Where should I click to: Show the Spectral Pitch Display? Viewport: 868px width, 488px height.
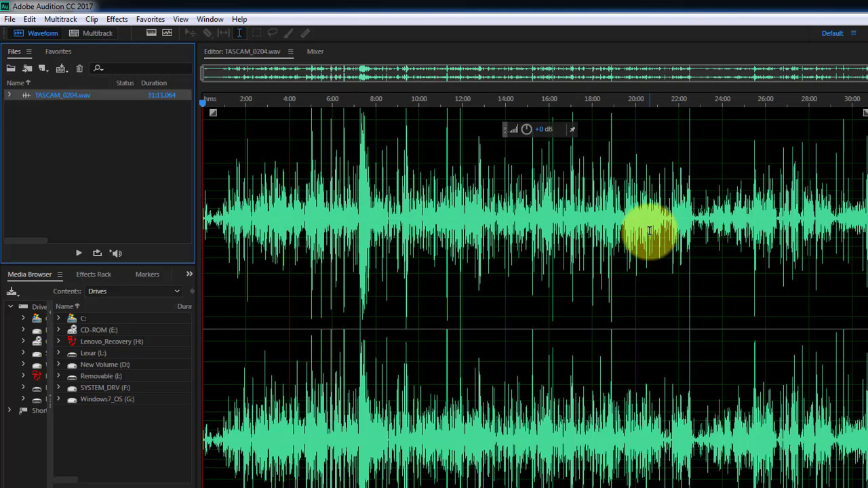pos(167,33)
